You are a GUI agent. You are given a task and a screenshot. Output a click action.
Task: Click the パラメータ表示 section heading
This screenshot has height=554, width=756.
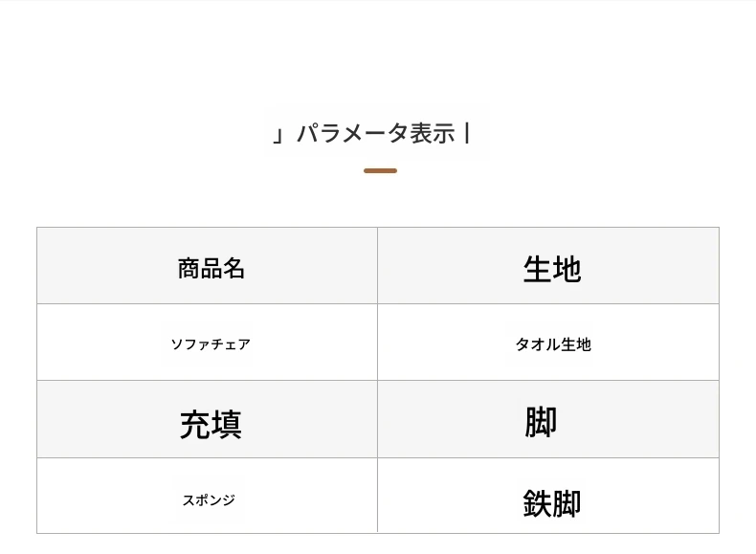372,134
